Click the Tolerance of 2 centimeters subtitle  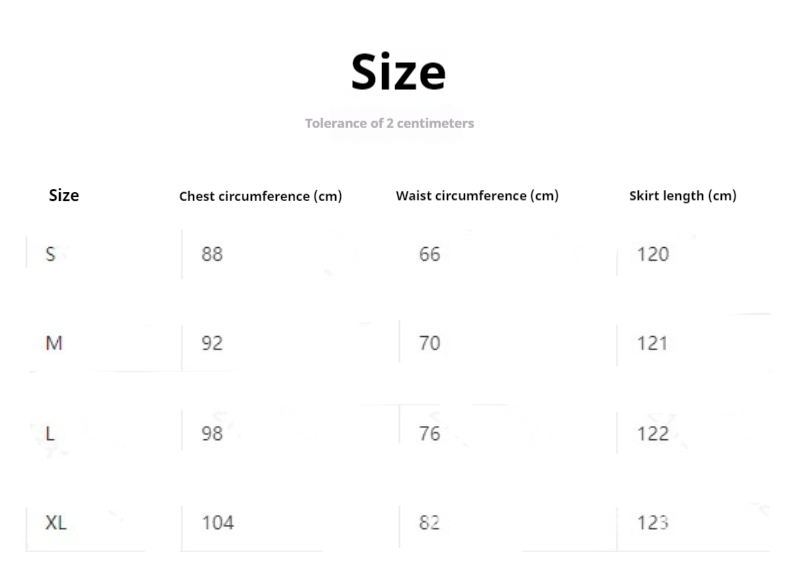click(x=389, y=123)
